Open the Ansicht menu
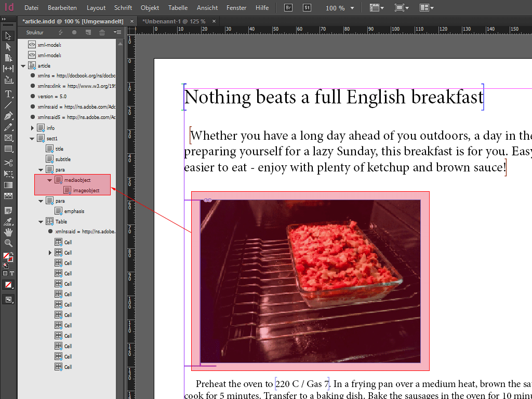This screenshot has width=532, height=399. tap(207, 7)
